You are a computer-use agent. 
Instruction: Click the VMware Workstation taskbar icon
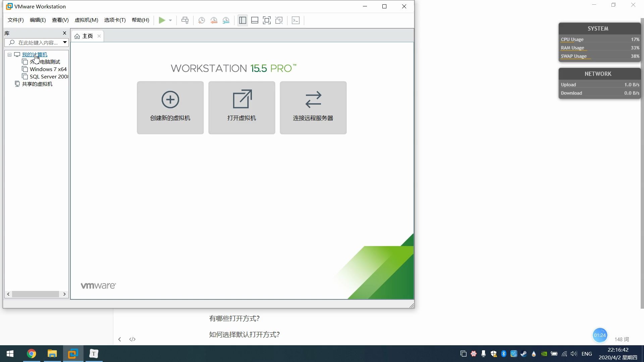tap(73, 354)
